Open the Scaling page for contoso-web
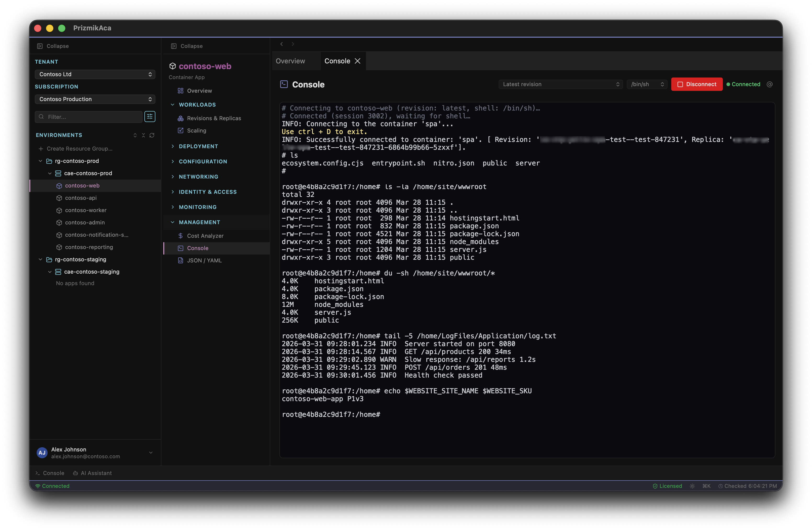 tap(196, 130)
